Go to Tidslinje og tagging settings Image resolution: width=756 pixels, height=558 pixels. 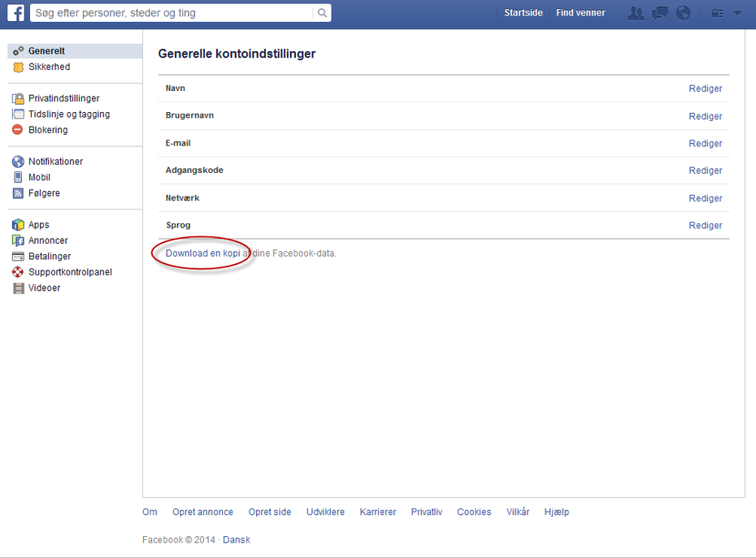point(69,115)
